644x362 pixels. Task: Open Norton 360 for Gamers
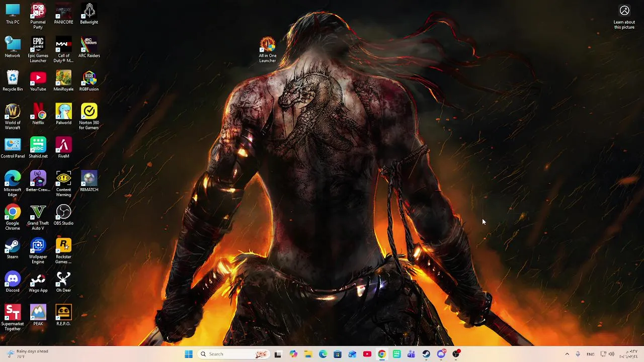pyautogui.click(x=89, y=117)
